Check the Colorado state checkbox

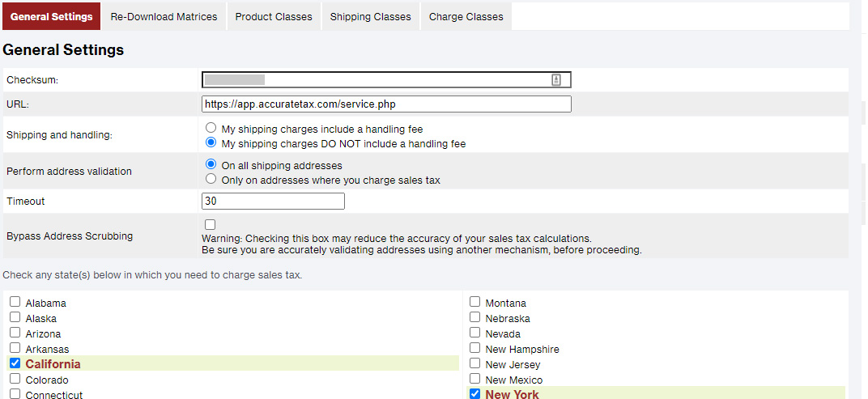[x=15, y=379]
